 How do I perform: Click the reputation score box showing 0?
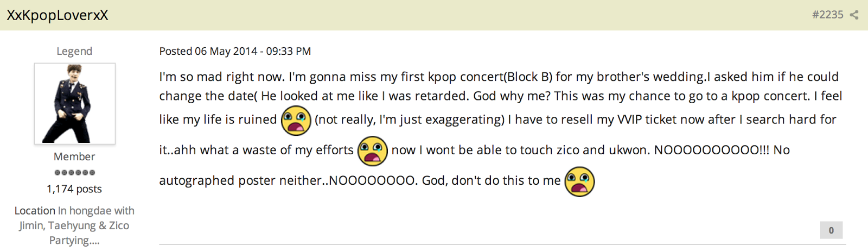tap(831, 230)
